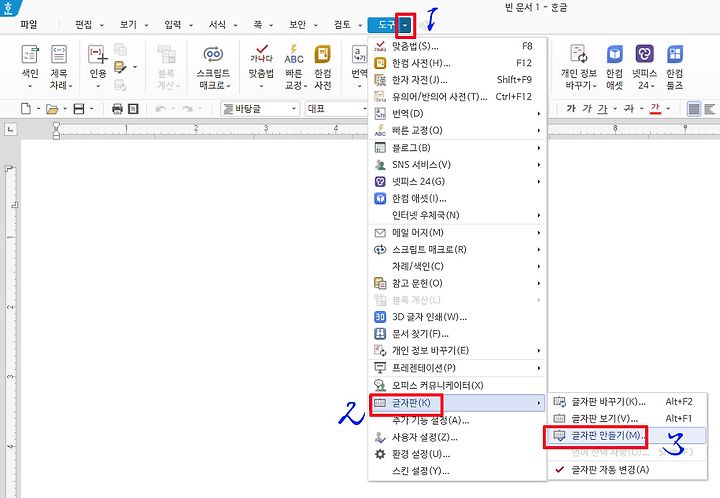
Task: Select 스킨 설정(Y)... menu entry
Action: tap(457, 471)
